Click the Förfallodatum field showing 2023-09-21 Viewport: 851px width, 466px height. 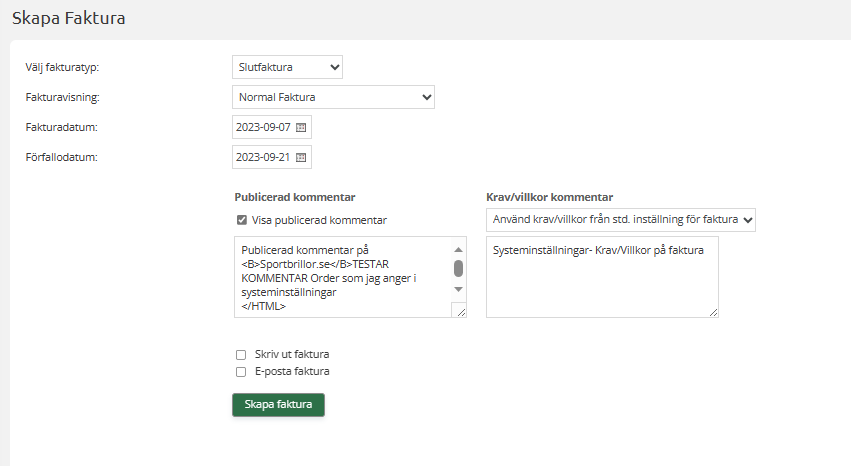(262, 157)
